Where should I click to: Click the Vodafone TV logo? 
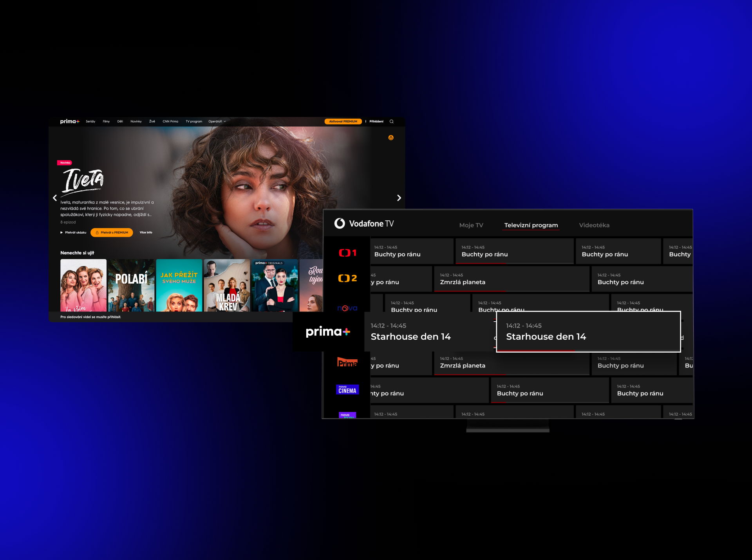(364, 223)
